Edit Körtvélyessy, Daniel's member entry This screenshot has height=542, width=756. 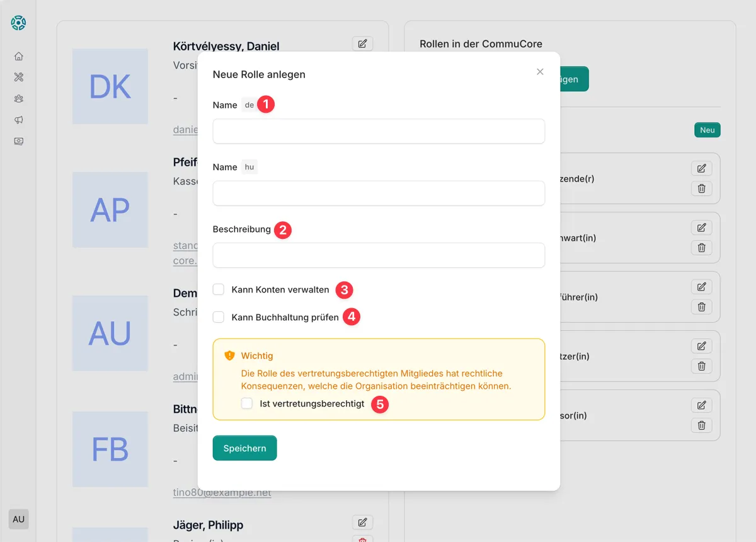(x=362, y=43)
